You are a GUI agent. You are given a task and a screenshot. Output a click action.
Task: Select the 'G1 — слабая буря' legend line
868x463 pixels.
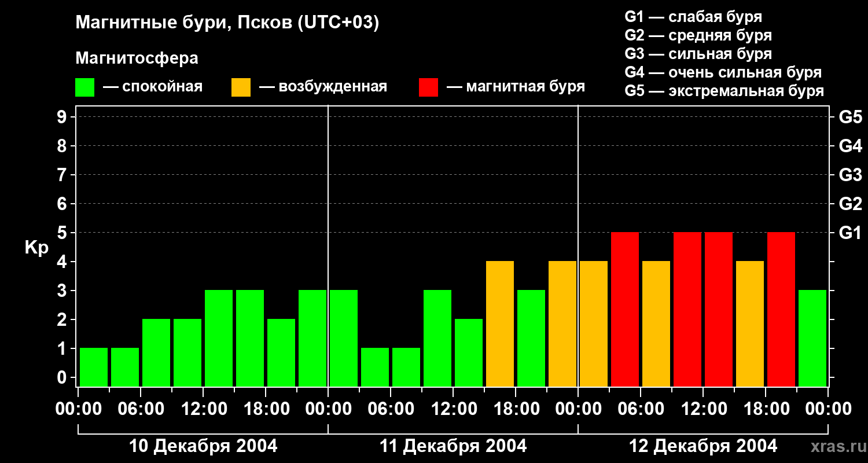693,17
